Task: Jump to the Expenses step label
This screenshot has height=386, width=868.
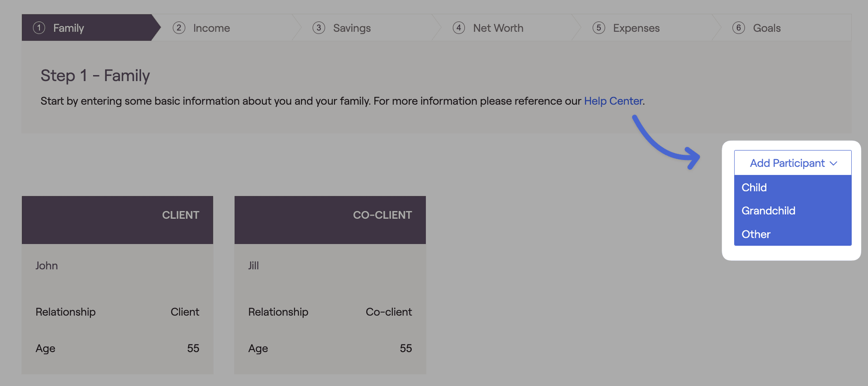Action: coord(636,28)
